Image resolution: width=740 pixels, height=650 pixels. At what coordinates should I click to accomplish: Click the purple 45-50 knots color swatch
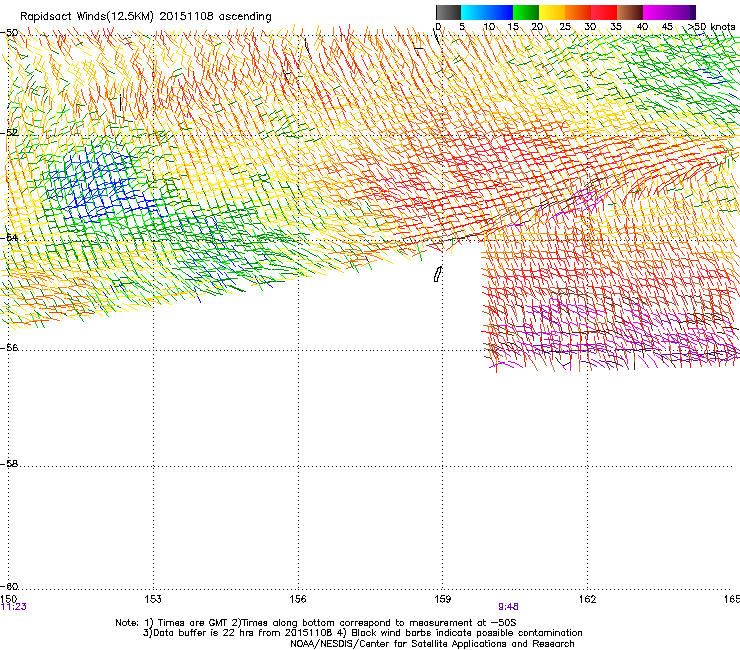[682, 12]
